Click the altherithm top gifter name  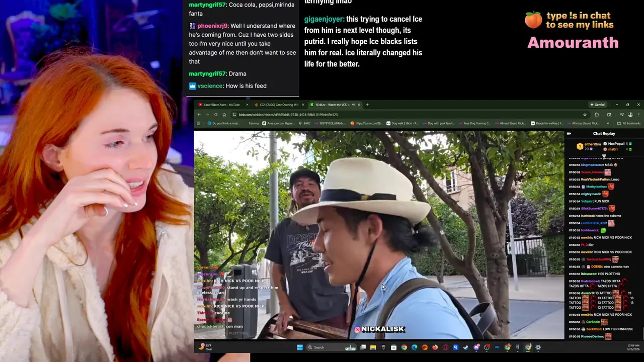click(x=592, y=144)
